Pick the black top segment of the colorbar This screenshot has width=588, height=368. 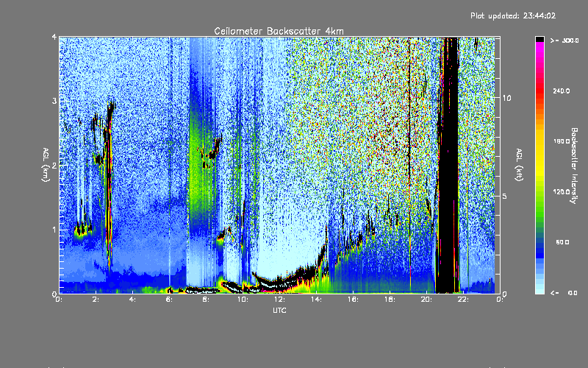(x=539, y=39)
